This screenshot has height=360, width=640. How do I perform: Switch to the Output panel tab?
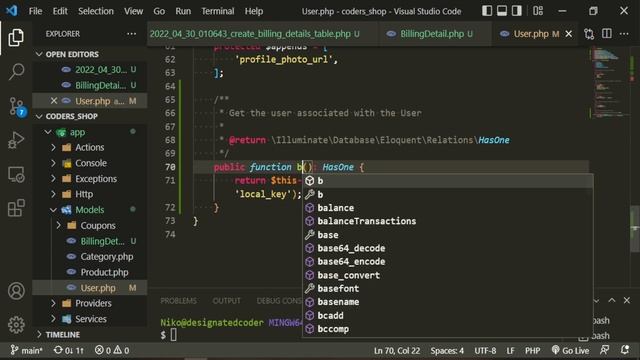click(227, 301)
